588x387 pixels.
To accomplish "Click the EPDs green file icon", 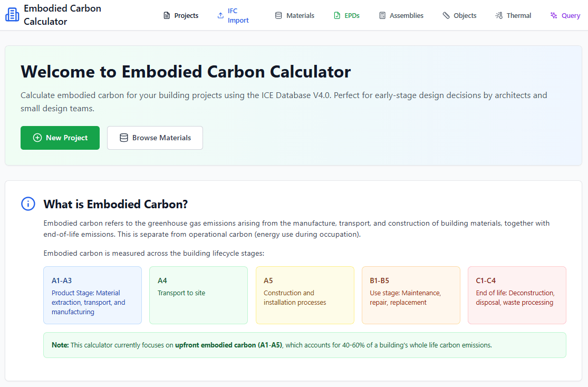I will pos(337,16).
